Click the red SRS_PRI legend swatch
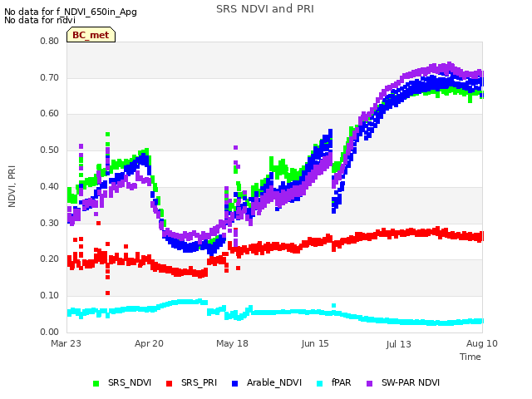This screenshot has width=532, height=399. (170, 383)
